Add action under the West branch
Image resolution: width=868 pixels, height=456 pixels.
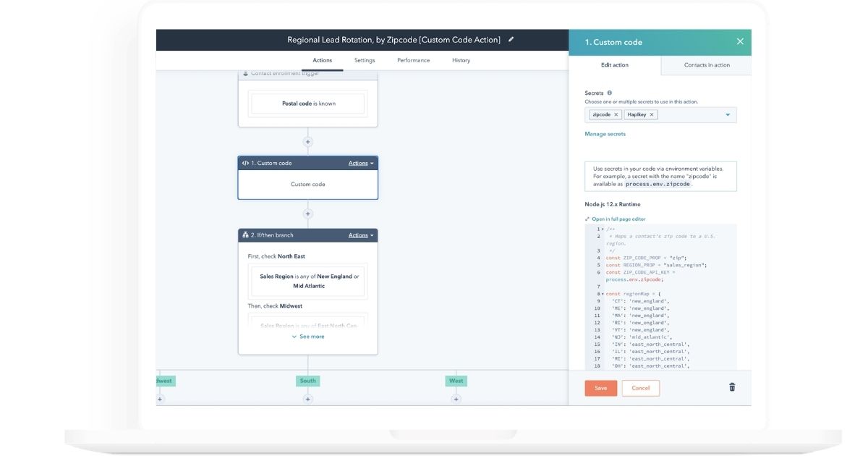point(456,399)
